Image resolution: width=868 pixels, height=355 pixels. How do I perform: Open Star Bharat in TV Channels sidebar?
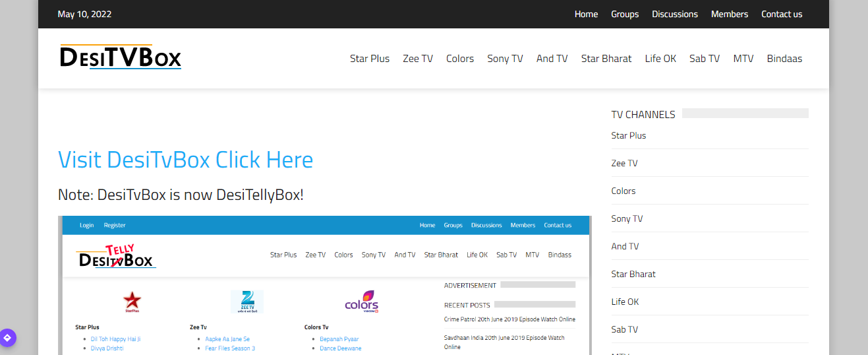tap(633, 274)
